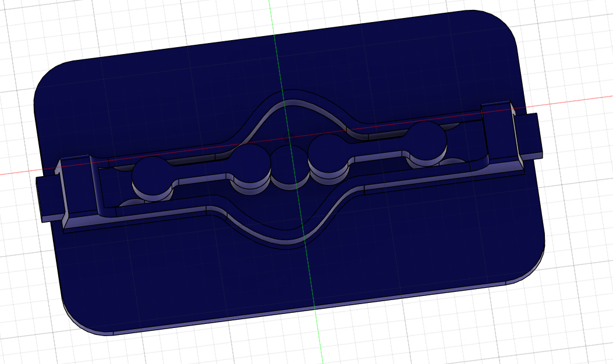Click the upper curved bulge of the rim
Image resolution: width=613 pixels, height=364 pixels.
pos(291,97)
